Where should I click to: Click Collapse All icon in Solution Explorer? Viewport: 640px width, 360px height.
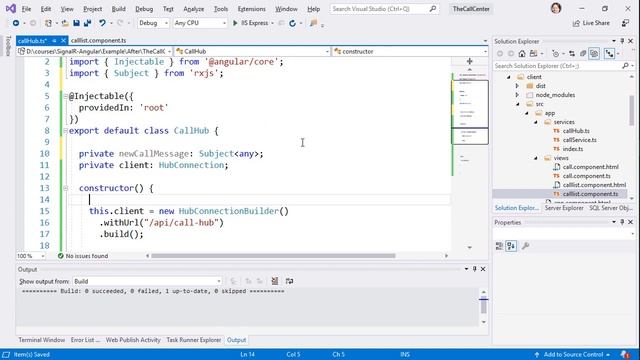click(x=583, y=53)
